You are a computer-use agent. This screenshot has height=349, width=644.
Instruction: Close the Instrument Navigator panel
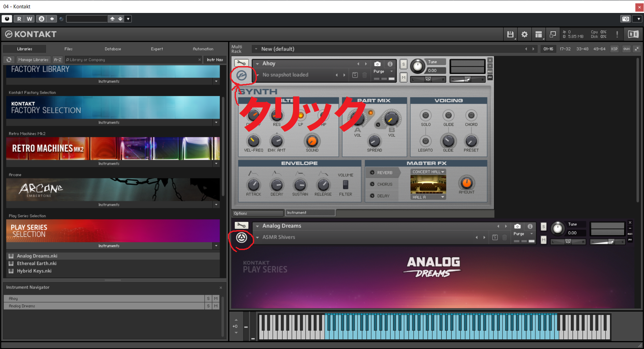(x=221, y=288)
